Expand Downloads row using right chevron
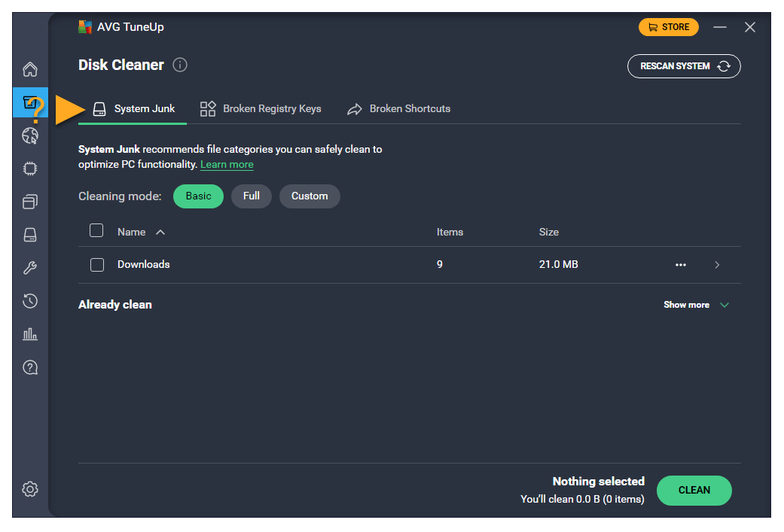The width and height of the screenshot is (784, 532). (x=717, y=265)
